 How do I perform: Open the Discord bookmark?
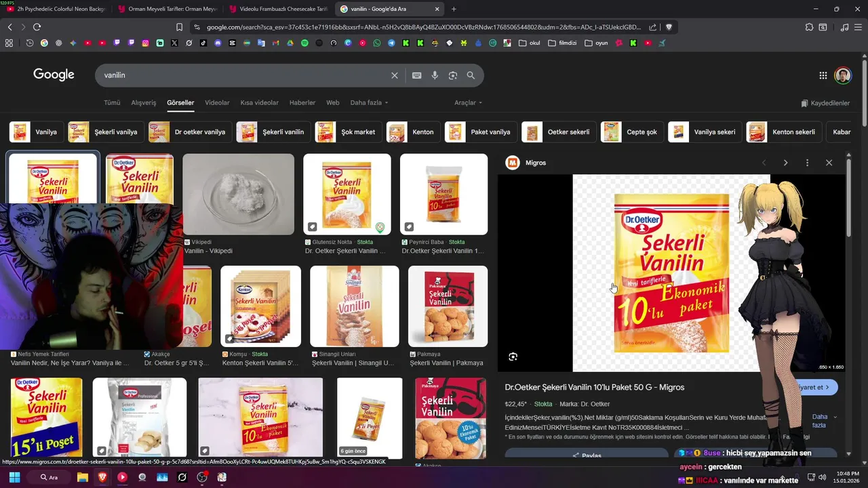click(218, 43)
